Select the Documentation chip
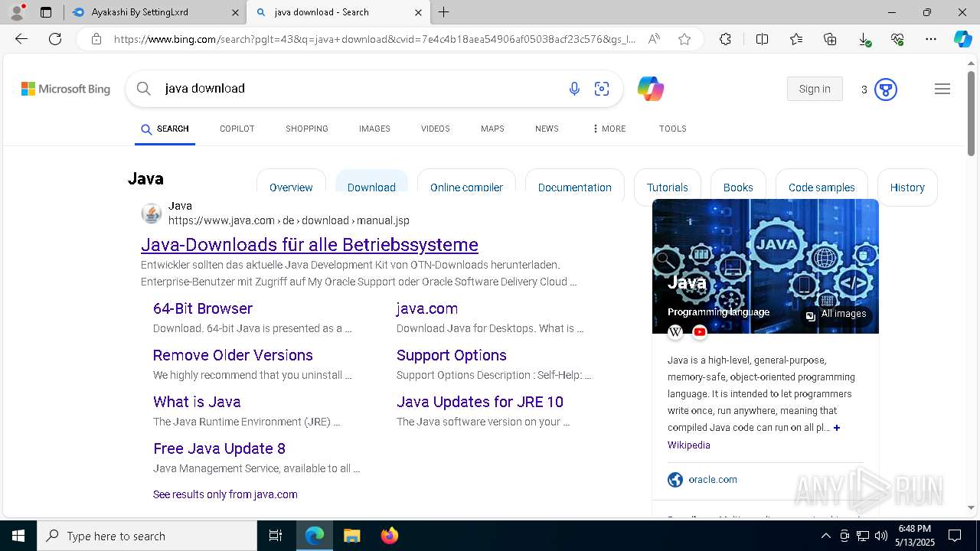 pos(575,187)
